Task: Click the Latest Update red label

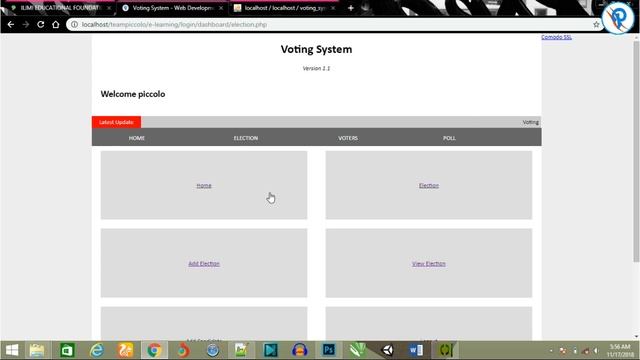Action: click(x=116, y=122)
